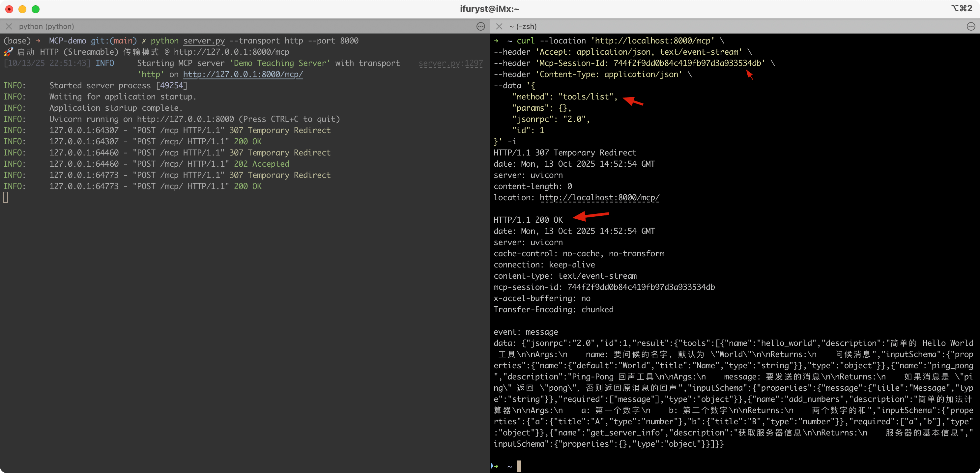The image size is (980, 473).
Task: Open the python pane's ellipsis options menu
Action: click(480, 26)
